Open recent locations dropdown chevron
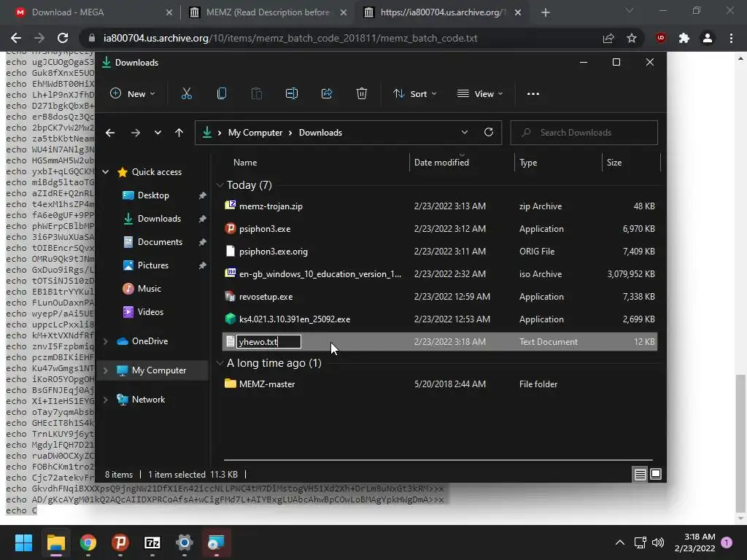This screenshot has width=747, height=560. [158, 133]
